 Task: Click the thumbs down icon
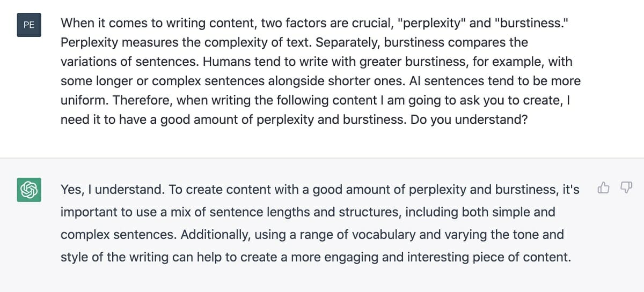626,188
